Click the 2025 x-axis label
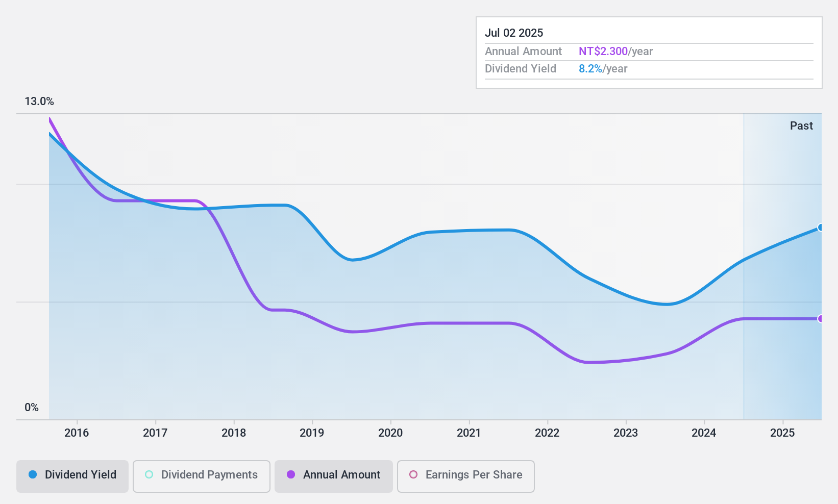The image size is (838, 504). click(782, 433)
